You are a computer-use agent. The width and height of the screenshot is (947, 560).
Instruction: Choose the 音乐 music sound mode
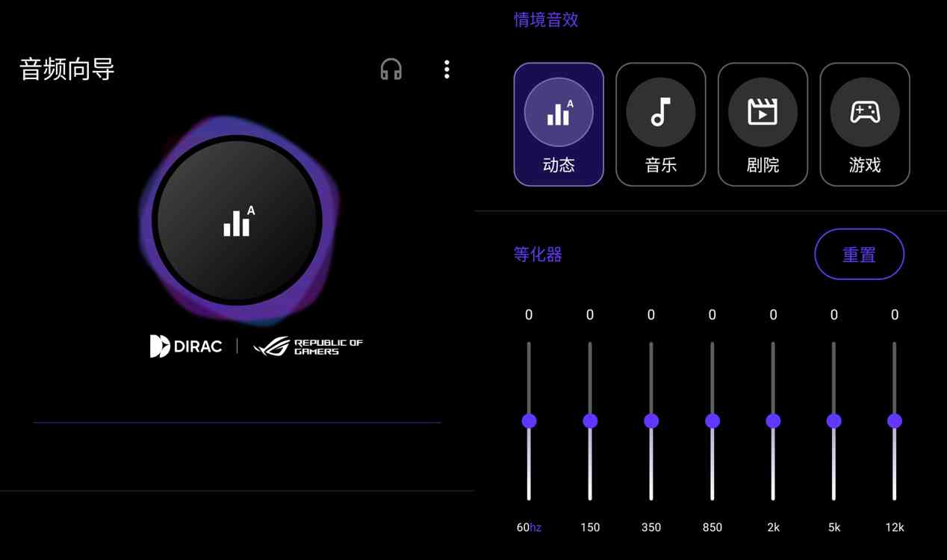660,124
